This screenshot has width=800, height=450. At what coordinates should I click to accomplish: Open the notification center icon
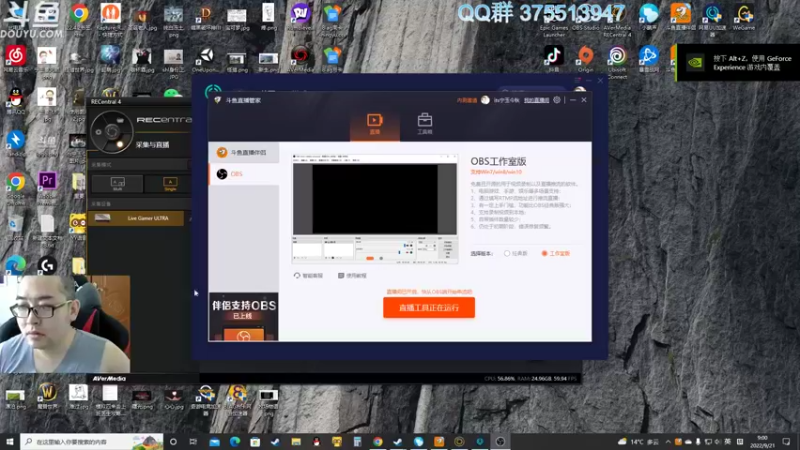pyautogui.click(x=786, y=442)
